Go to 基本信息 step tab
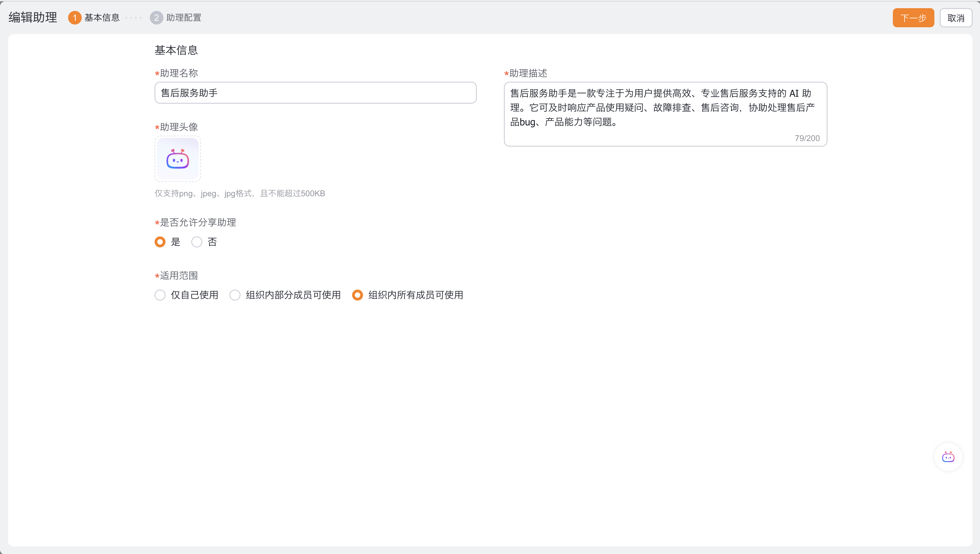This screenshot has height=554, width=980. [102, 17]
